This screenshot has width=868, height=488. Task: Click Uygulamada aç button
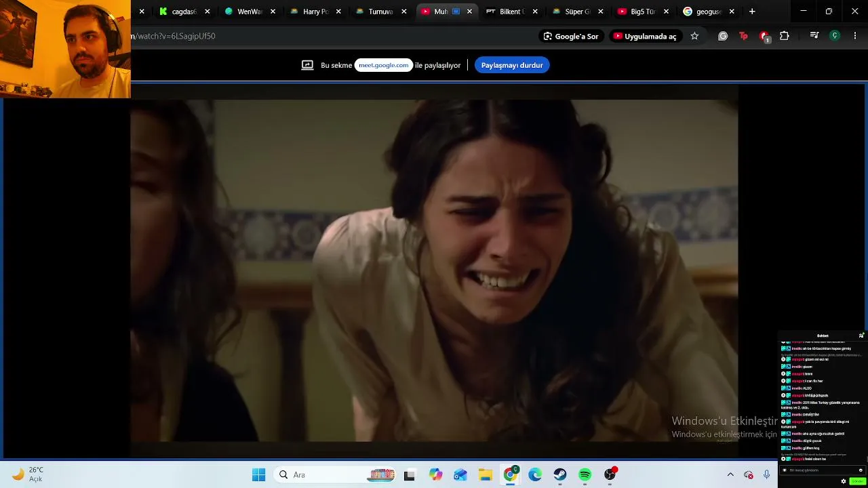[x=645, y=36]
